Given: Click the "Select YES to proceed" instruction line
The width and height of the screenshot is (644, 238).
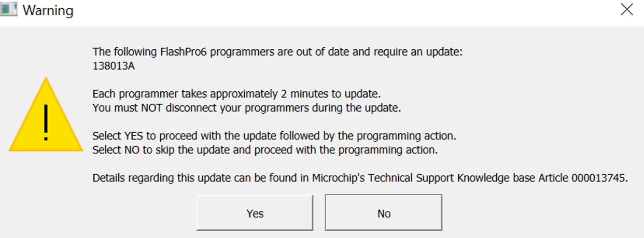Looking at the screenshot, I should coord(274,136).
